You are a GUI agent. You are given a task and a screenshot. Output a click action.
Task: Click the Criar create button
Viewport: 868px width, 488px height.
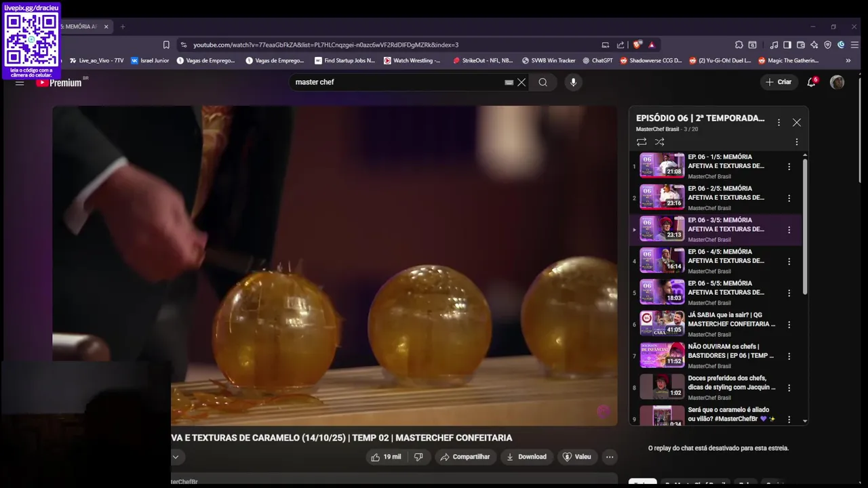coord(778,82)
